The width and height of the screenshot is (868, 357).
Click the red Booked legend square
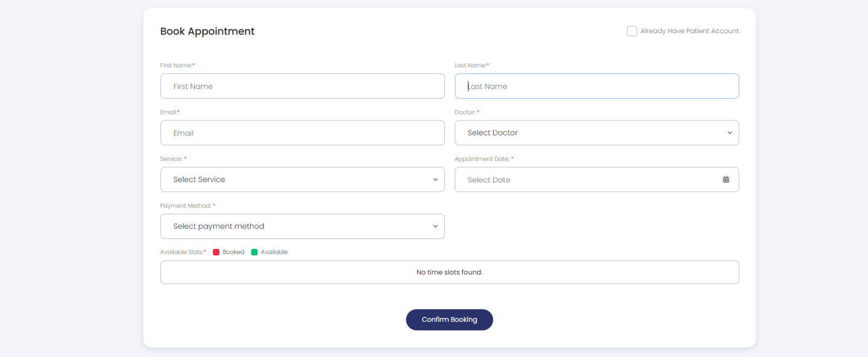(x=216, y=252)
